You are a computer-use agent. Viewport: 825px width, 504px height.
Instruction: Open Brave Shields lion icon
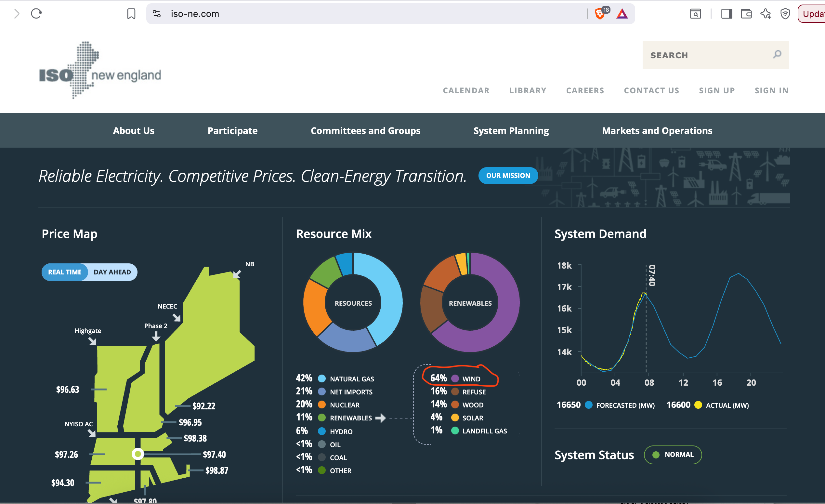(x=599, y=14)
